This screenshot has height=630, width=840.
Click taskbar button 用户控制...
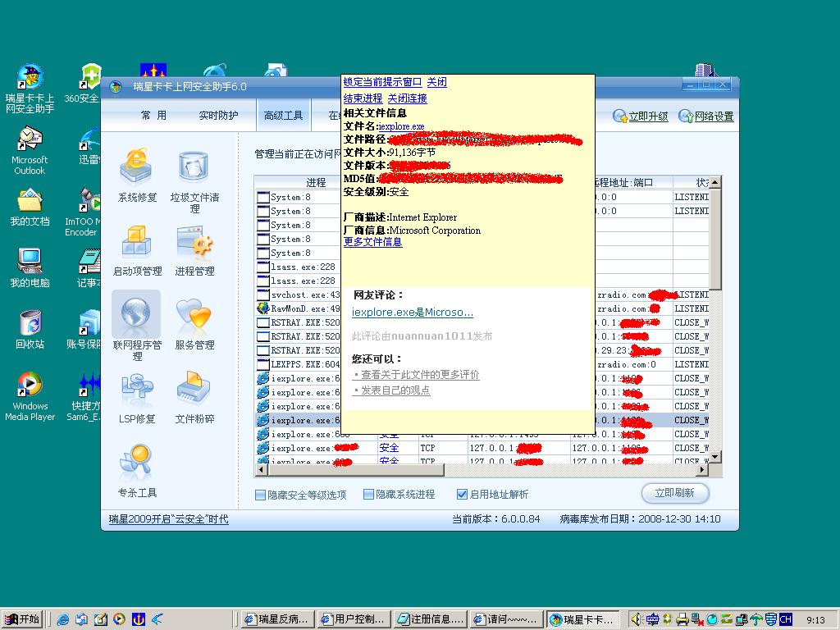(354, 619)
